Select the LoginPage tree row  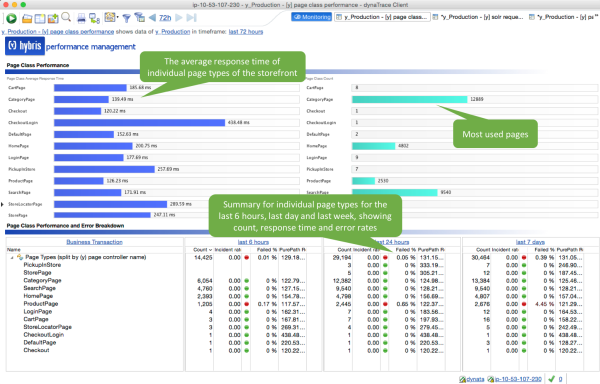[x=38, y=311]
